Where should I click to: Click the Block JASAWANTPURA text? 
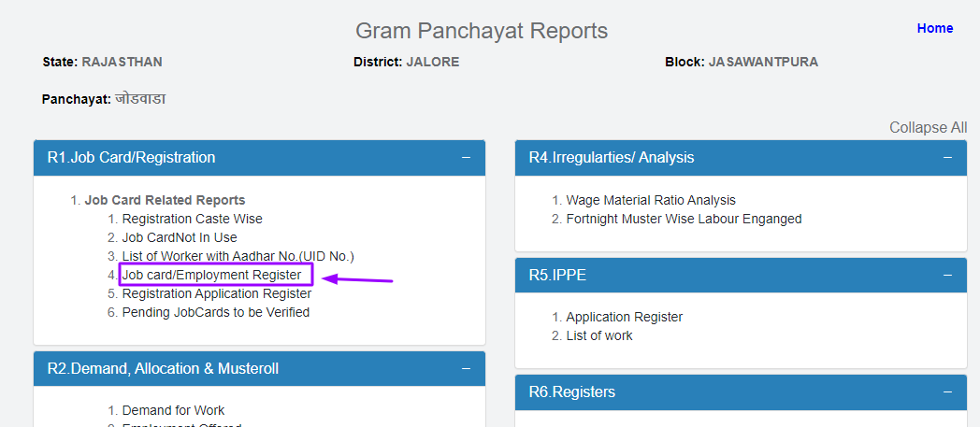point(742,62)
